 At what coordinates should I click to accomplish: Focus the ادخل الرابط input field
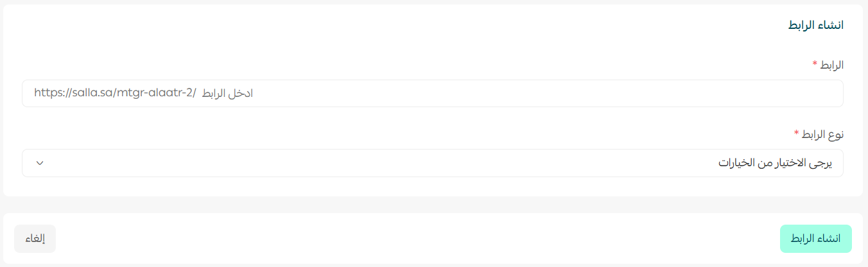[x=514, y=94]
